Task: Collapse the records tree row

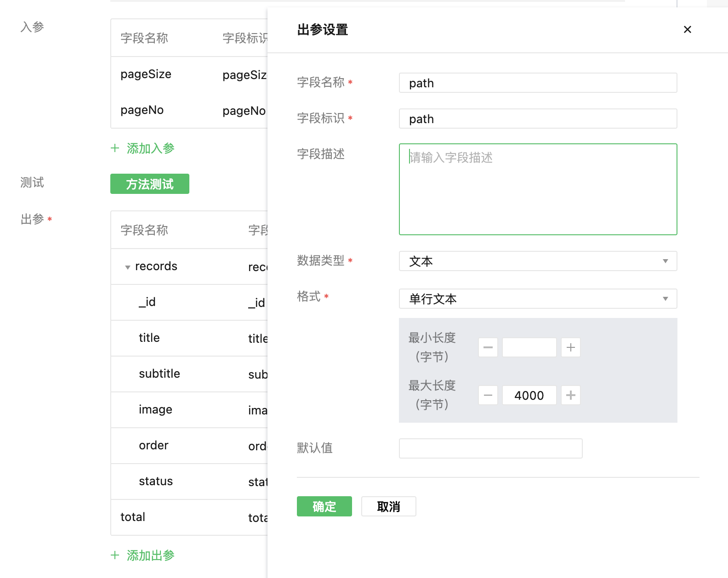Action: pyautogui.click(x=128, y=267)
